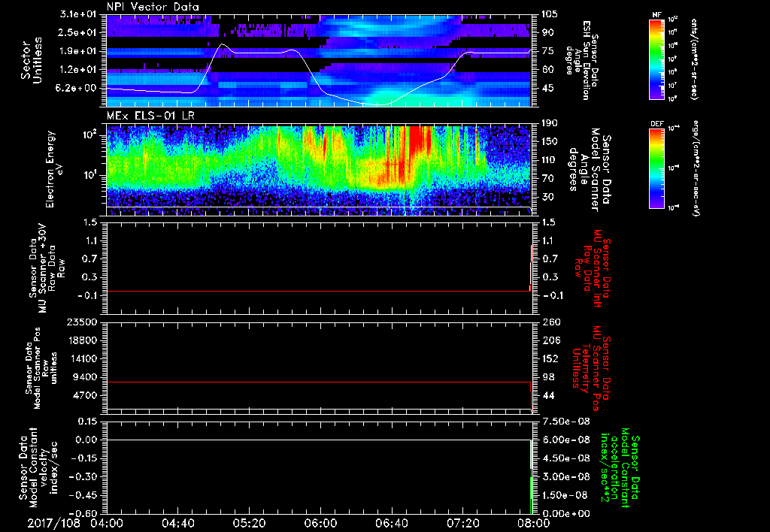Click the 06:40 time axis label

(x=390, y=521)
